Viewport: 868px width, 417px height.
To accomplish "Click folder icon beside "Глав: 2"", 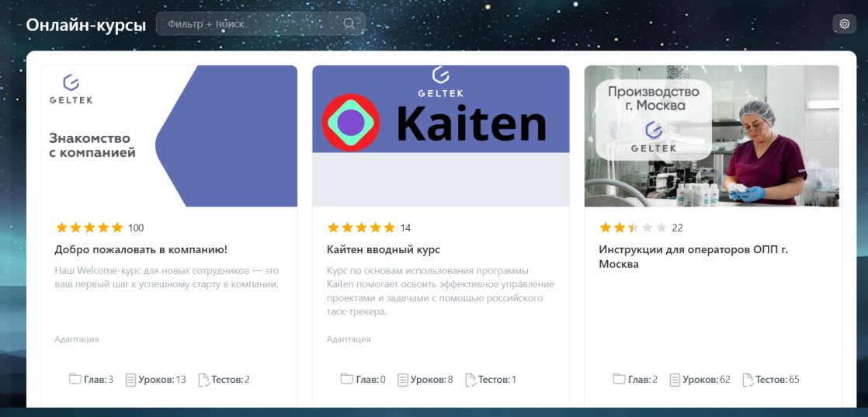I will 619,380.
